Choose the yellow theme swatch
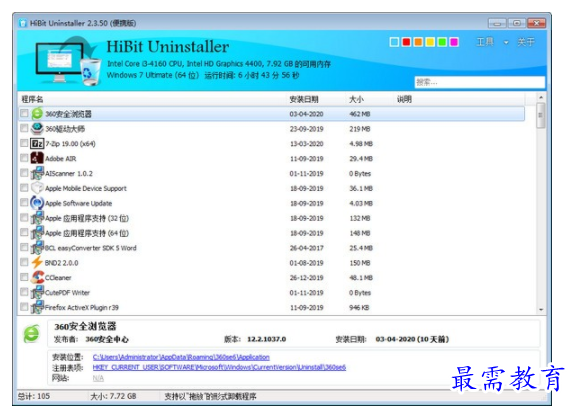This screenshot has height=410, width=573. click(x=430, y=42)
